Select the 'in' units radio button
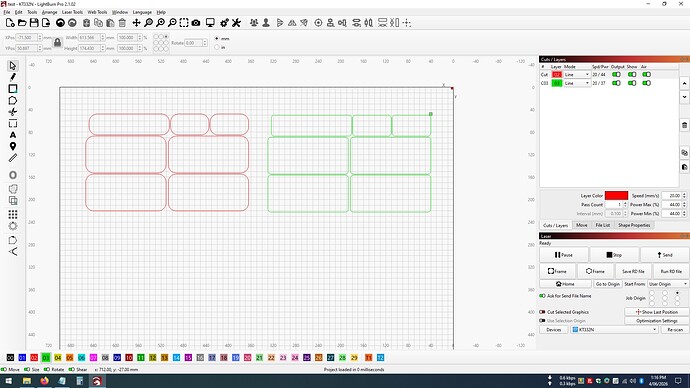The width and height of the screenshot is (690, 388). 217,47
